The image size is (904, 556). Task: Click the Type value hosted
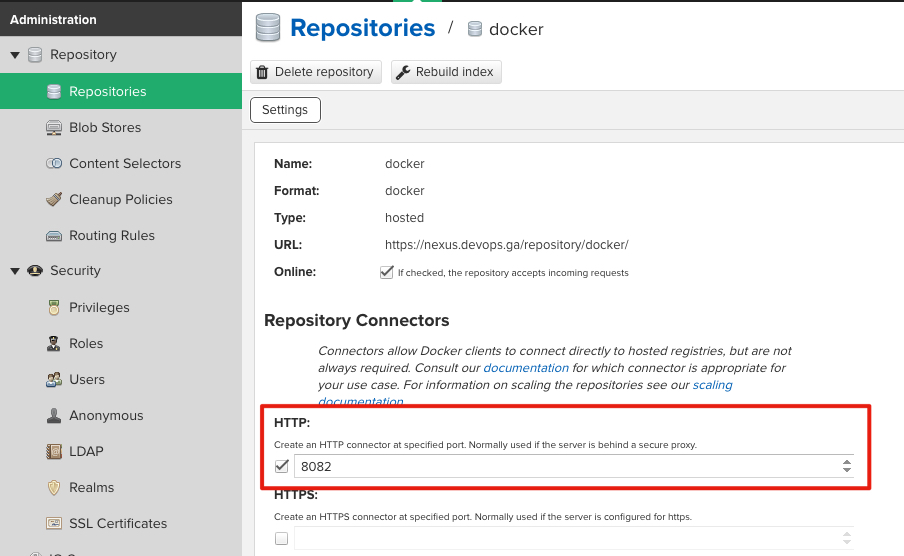pos(404,217)
